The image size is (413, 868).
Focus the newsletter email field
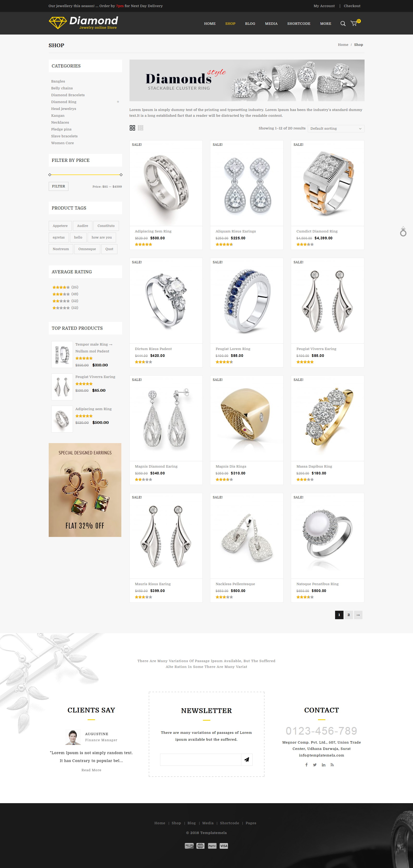pyautogui.click(x=201, y=759)
